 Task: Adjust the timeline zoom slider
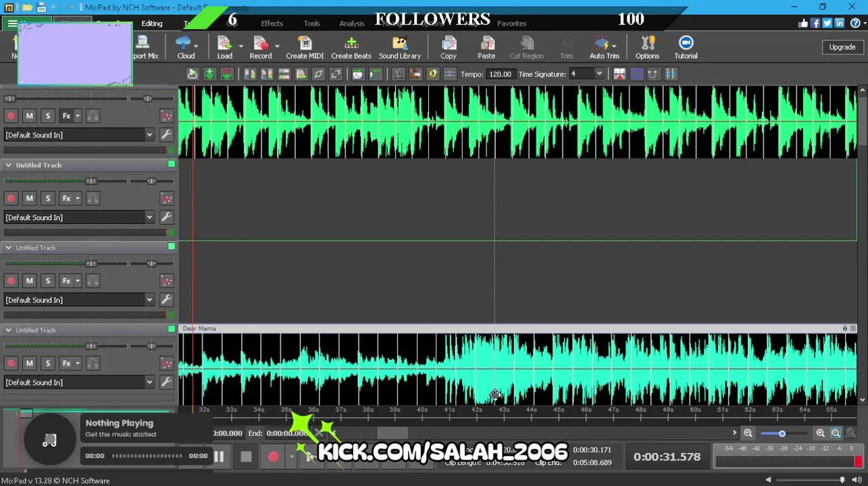782,433
